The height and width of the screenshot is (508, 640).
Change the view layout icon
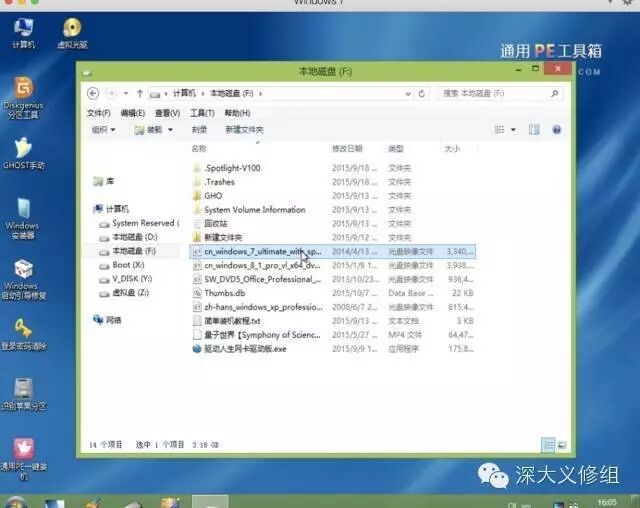499,130
